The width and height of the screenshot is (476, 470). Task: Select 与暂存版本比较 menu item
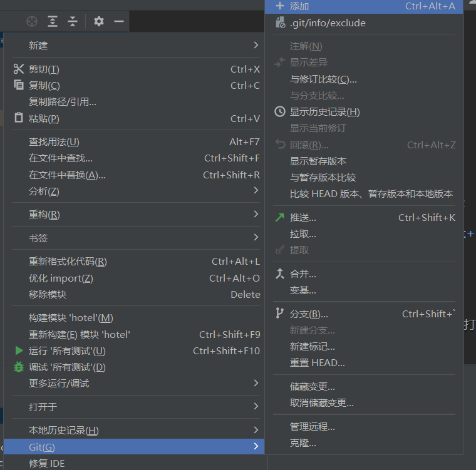(364, 178)
